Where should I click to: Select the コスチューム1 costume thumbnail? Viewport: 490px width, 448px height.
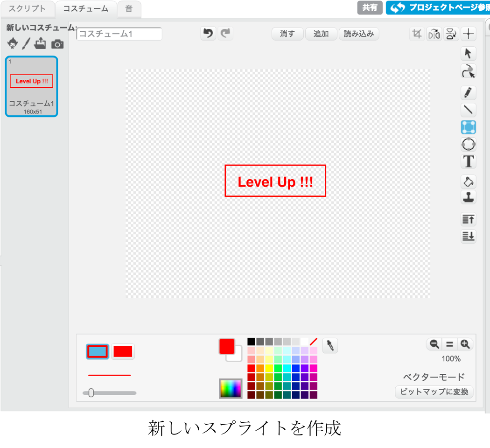[x=32, y=86]
